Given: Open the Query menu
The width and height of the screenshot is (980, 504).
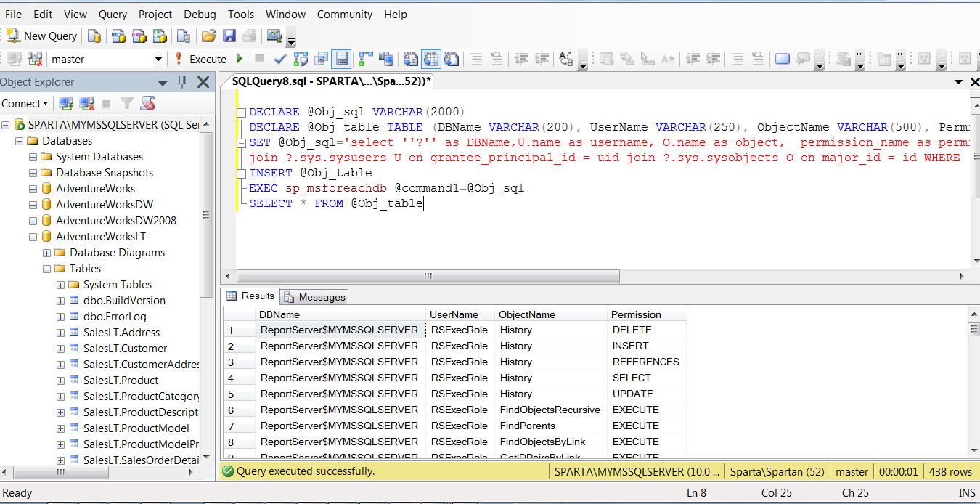Looking at the screenshot, I should tap(113, 15).
